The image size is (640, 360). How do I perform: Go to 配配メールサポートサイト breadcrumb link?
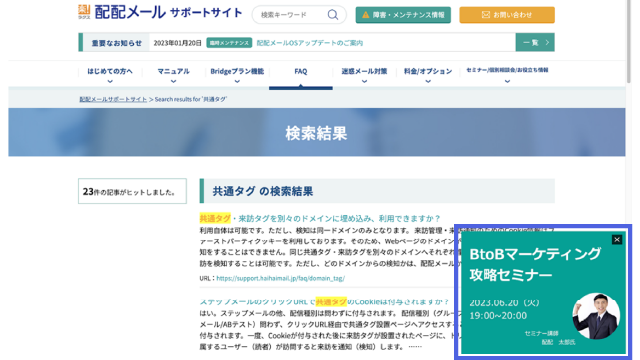coord(113,99)
